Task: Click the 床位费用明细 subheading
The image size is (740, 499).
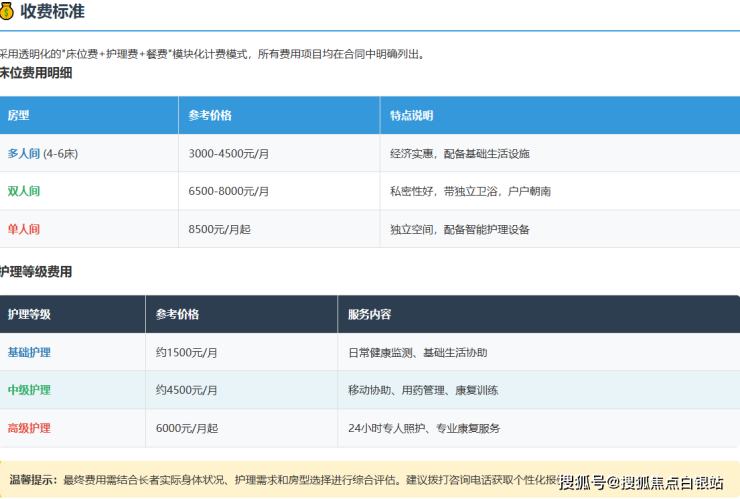Action: (36, 73)
